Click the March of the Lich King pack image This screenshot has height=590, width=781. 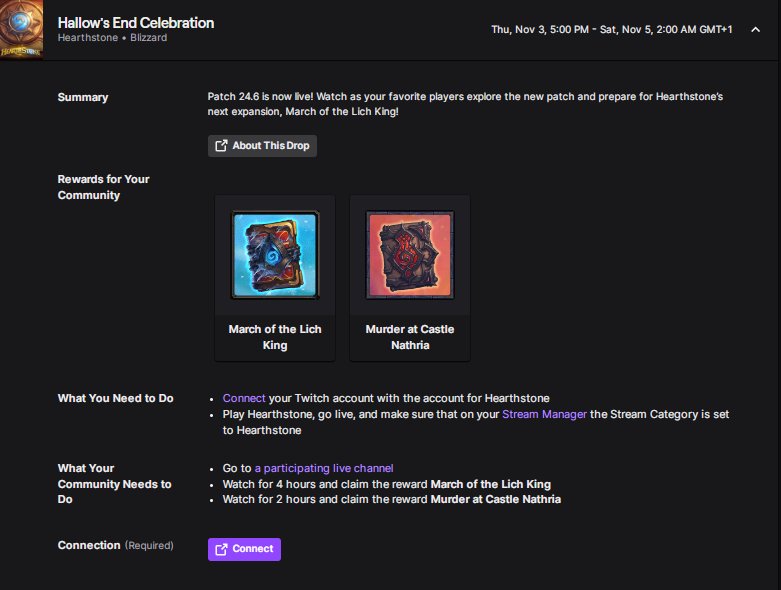click(275, 254)
